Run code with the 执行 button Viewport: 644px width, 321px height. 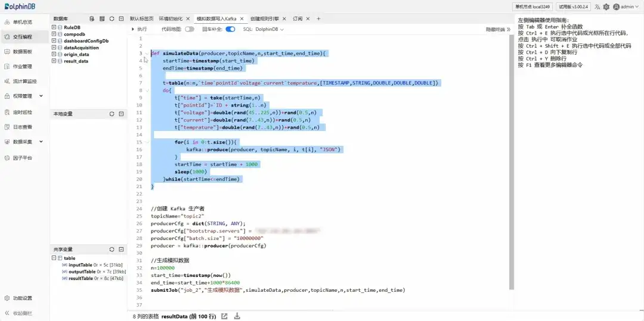[139, 30]
